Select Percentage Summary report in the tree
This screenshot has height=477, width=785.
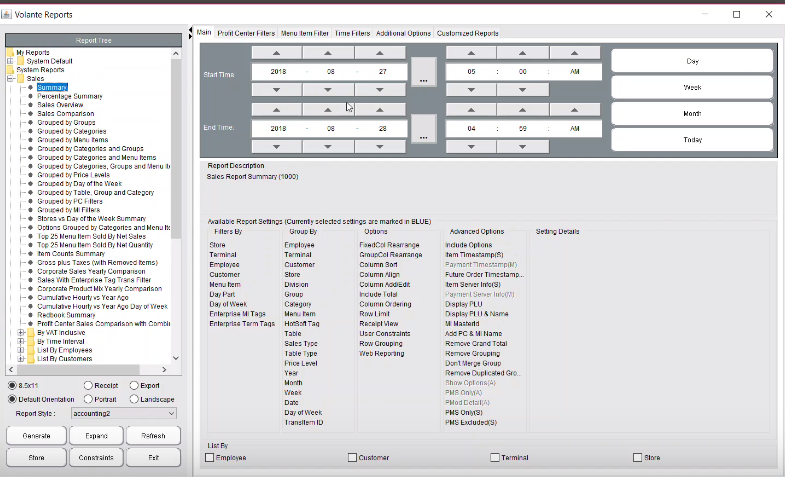tap(70, 96)
